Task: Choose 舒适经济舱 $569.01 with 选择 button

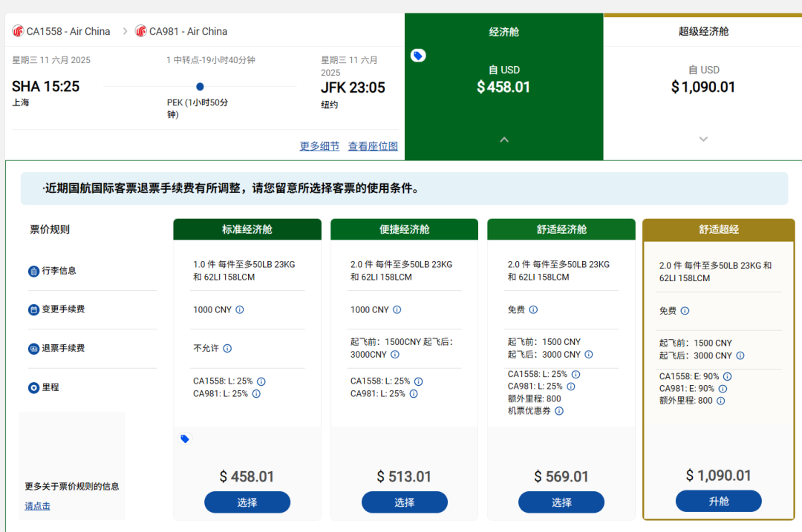Action: (x=561, y=502)
